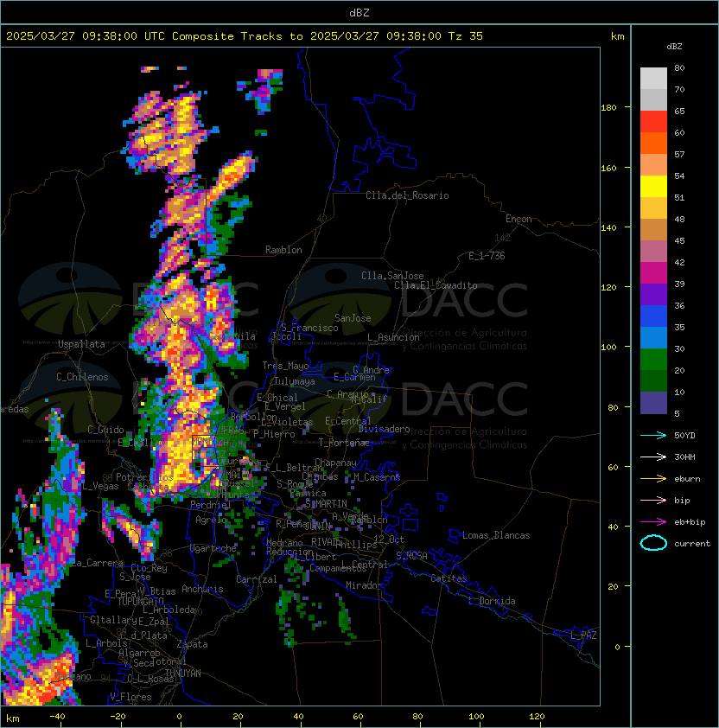Select the bright yellow swatch below 54 dBZ
719x728 pixels.
click(x=653, y=187)
